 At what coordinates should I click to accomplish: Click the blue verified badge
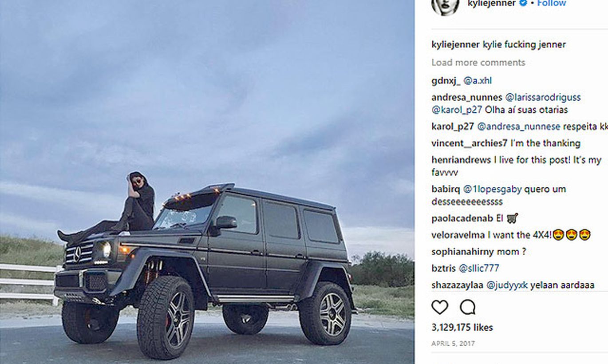(523, 3)
